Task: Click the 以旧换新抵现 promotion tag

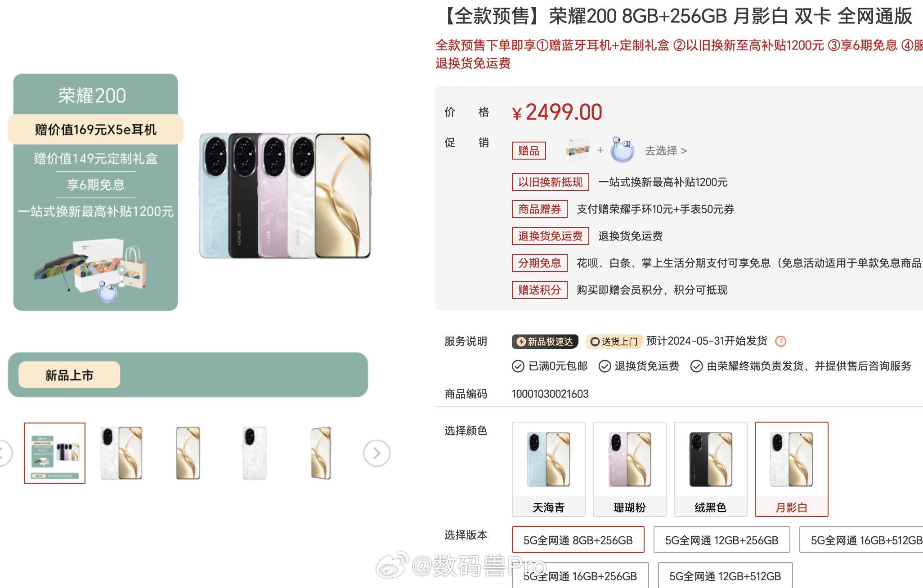Action: [x=550, y=182]
